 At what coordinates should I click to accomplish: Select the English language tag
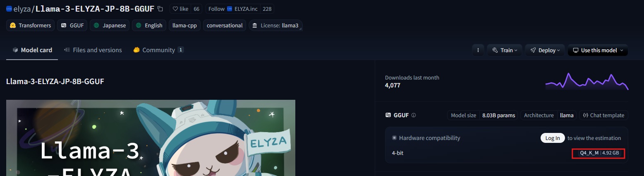coord(149,25)
